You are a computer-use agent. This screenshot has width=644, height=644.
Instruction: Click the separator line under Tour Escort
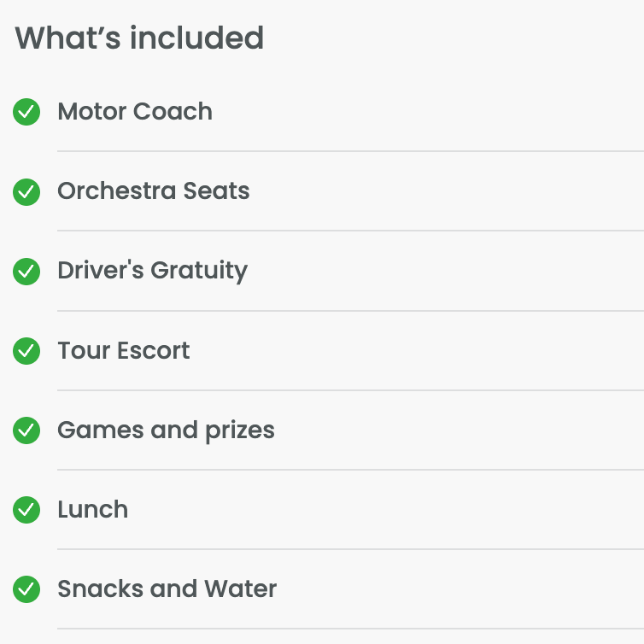(350, 390)
